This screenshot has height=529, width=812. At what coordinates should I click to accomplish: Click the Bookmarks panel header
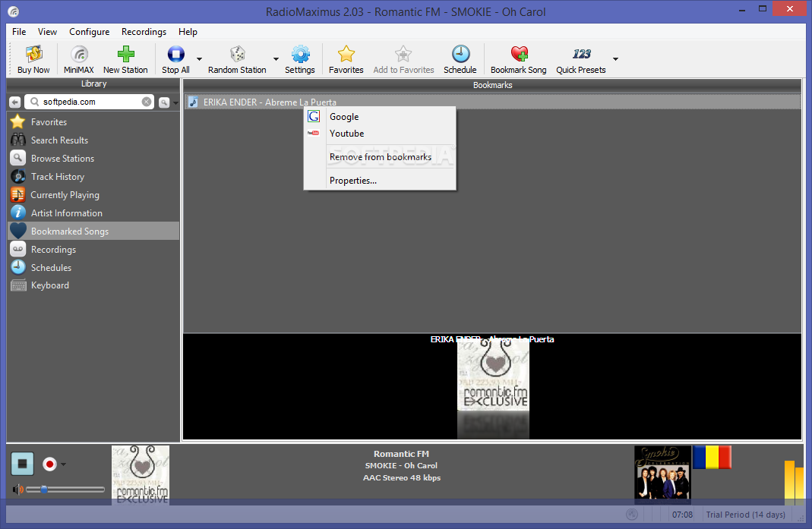pos(492,86)
